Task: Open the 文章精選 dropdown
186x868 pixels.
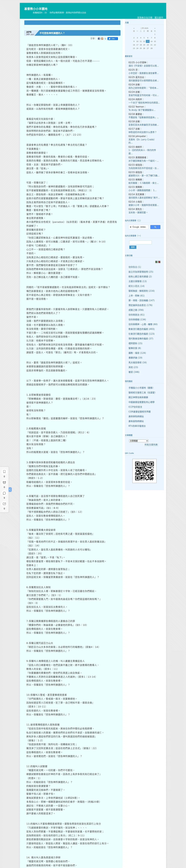Action: click(x=139, y=441)
